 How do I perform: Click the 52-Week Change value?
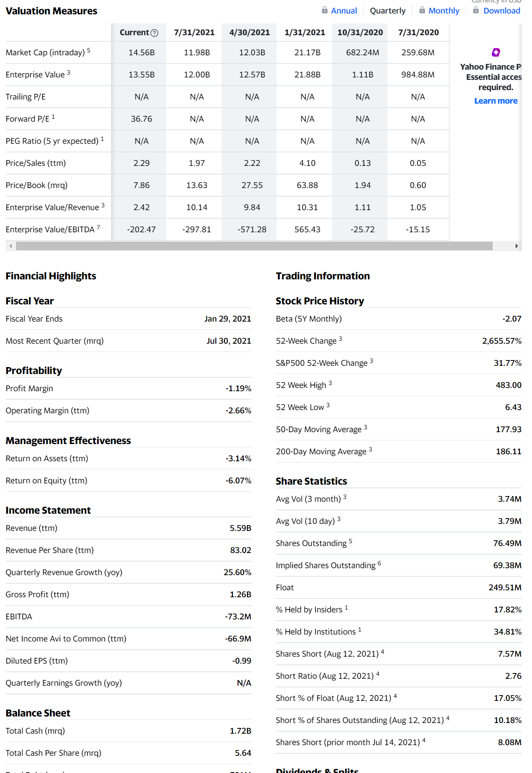(x=502, y=341)
